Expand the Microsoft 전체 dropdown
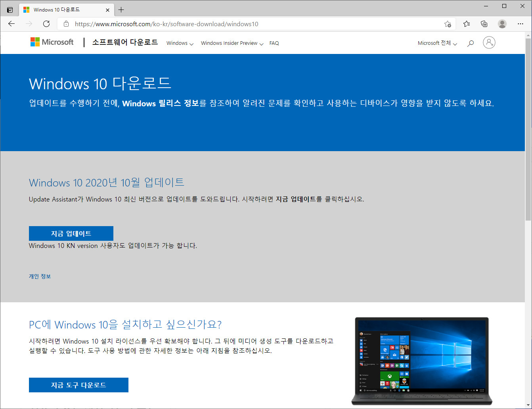This screenshot has width=532, height=409. coord(437,43)
